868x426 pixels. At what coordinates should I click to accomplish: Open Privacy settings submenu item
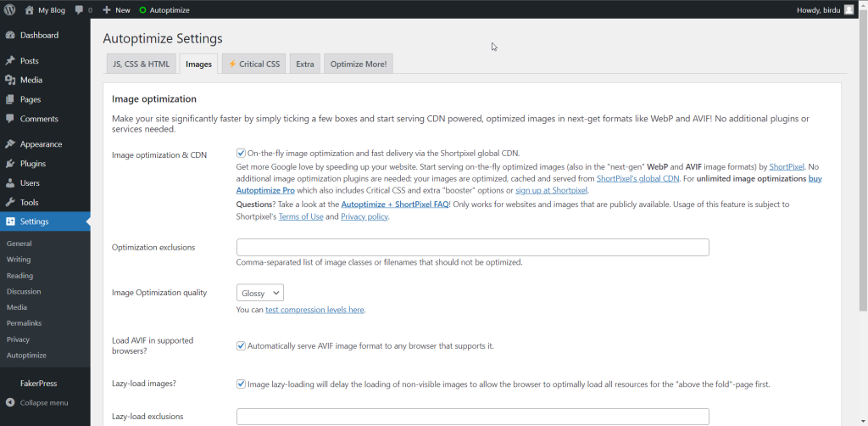pyautogui.click(x=19, y=339)
